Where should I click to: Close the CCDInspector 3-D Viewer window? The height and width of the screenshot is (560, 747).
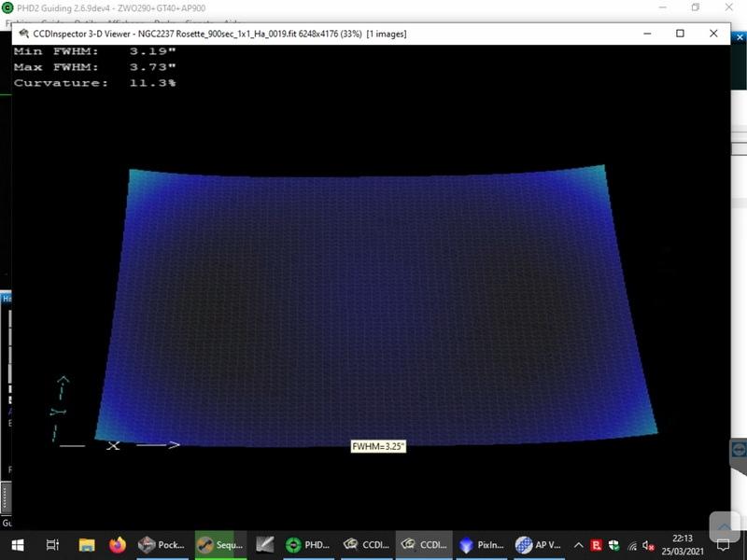713,34
